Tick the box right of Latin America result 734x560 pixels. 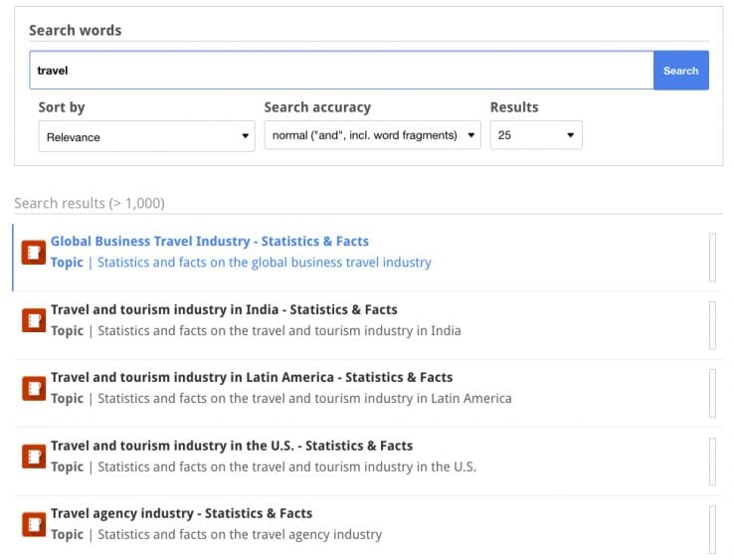pos(712,393)
